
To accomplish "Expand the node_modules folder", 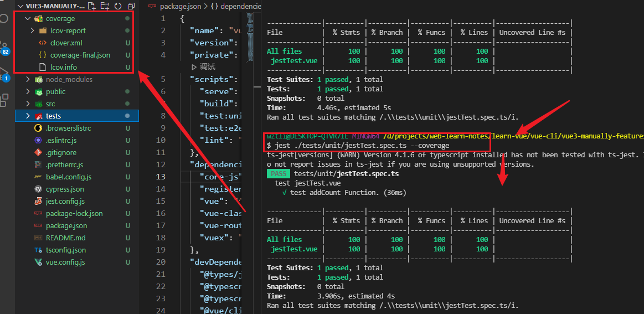I will pyautogui.click(x=28, y=79).
